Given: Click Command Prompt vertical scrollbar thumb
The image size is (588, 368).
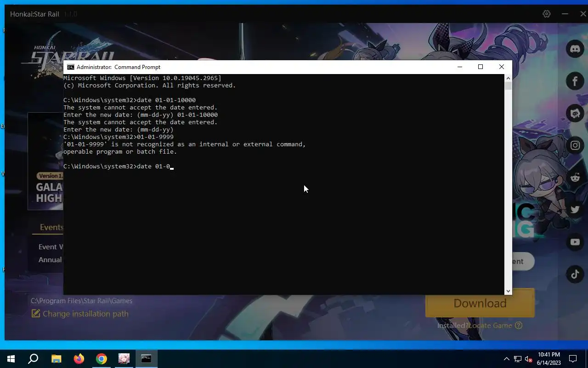Looking at the screenshot, I should pos(508,86).
